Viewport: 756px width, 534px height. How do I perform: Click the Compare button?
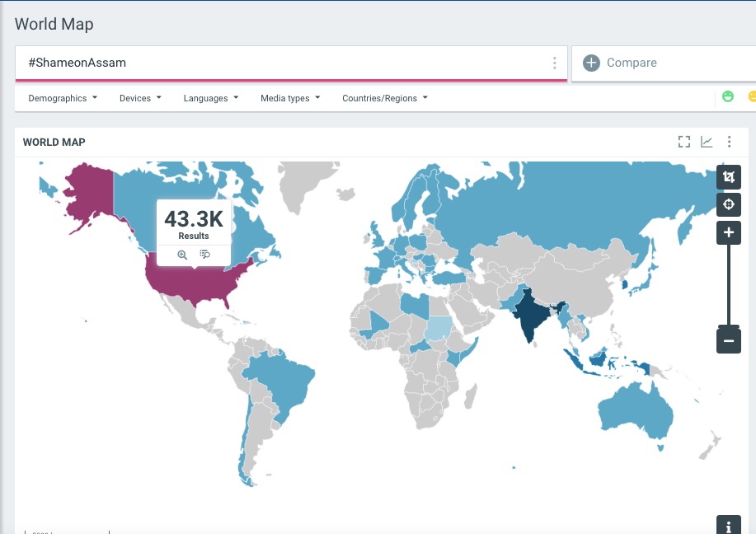[664, 63]
